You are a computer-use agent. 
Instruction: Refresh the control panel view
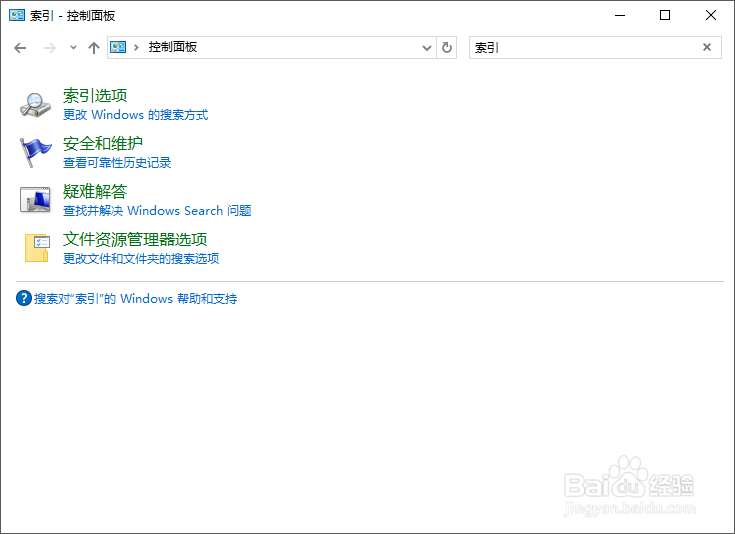pos(447,47)
